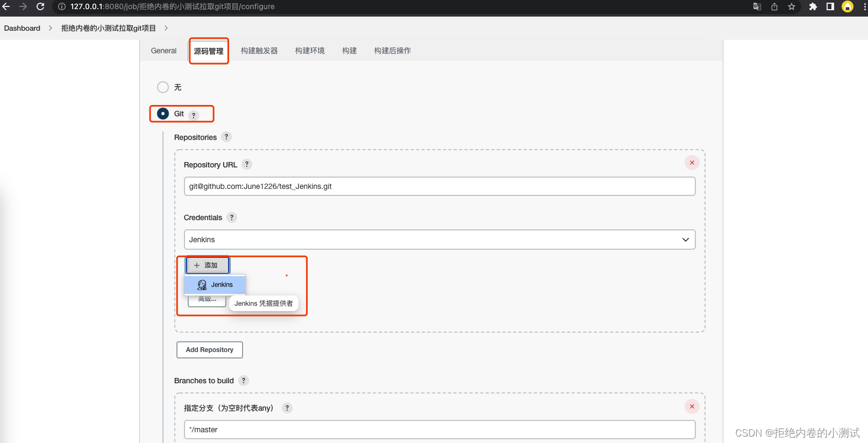Viewport: 868px width, 443px height.
Task: Click the browser address bar URL
Action: click(x=172, y=6)
